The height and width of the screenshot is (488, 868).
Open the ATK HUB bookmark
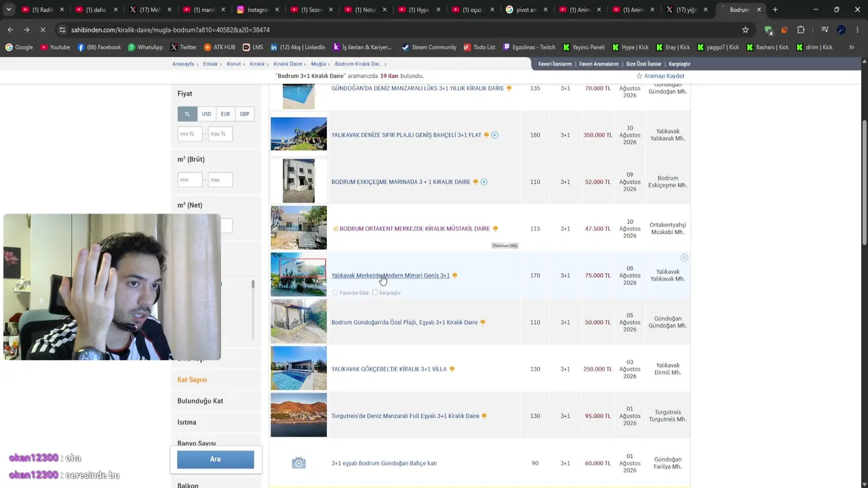point(220,47)
